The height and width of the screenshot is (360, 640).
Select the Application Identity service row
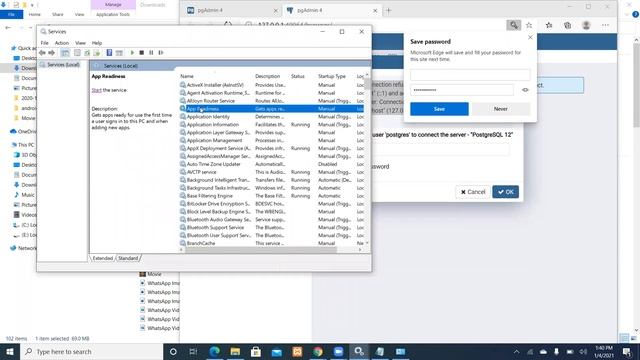point(271,117)
